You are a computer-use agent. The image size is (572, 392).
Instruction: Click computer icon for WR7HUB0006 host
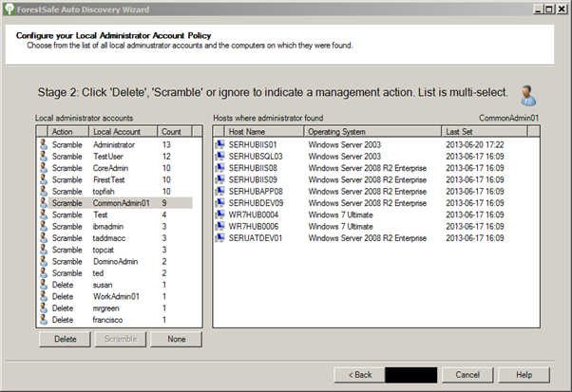click(x=220, y=226)
